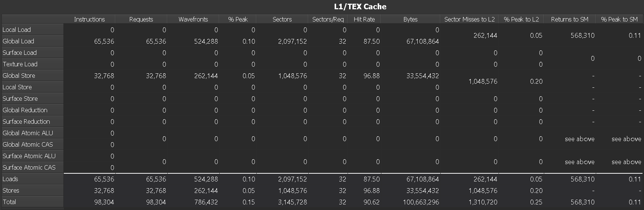Select the Global Atomic CAS row label

28,144
